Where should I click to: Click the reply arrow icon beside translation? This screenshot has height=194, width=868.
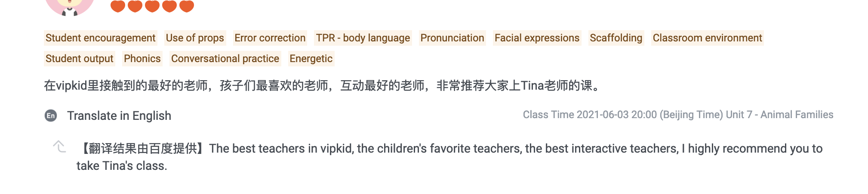click(x=59, y=147)
